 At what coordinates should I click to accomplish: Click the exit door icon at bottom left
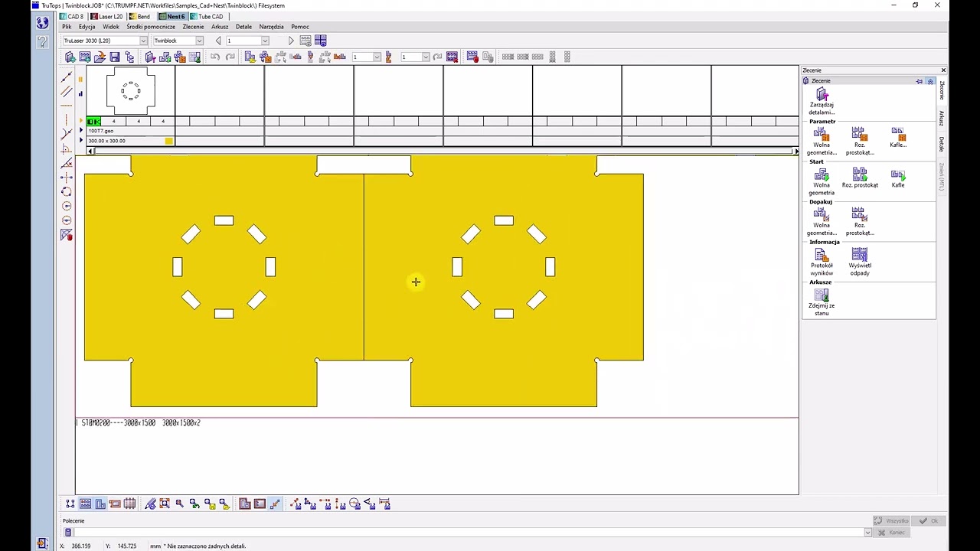point(42,543)
